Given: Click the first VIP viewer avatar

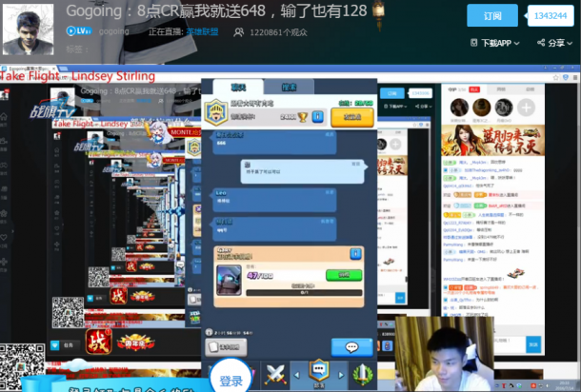Looking at the screenshot, I should pos(459,108).
